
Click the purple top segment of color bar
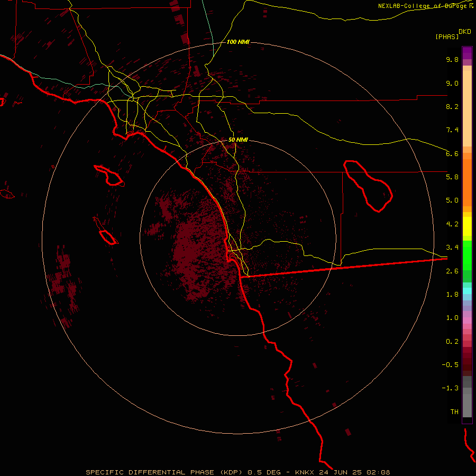pos(467,53)
